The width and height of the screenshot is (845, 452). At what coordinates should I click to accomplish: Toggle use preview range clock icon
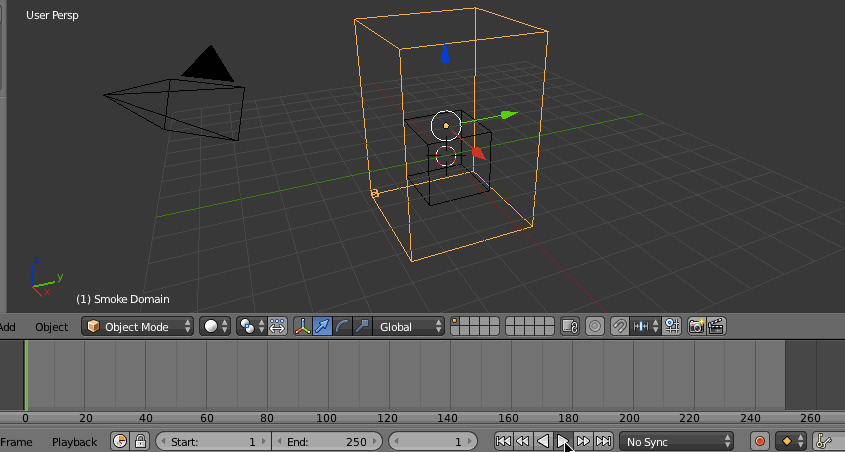click(120, 442)
